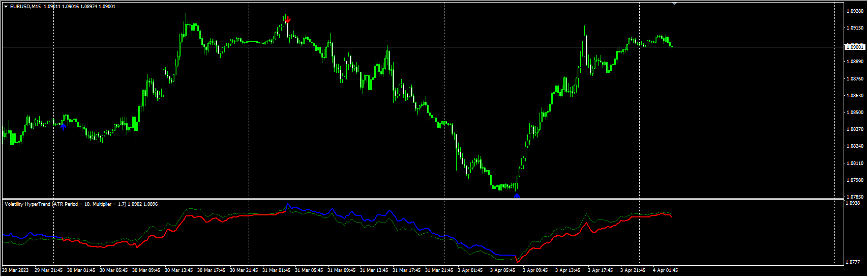Click the 30 Mar 17:45 time label
The image size is (868, 277).
coord(211,270)
